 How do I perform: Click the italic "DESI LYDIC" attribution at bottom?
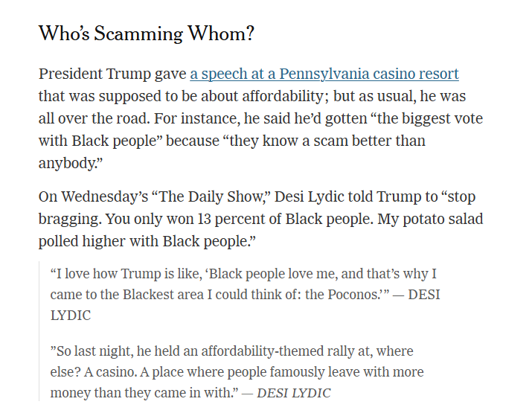(293, 392)
